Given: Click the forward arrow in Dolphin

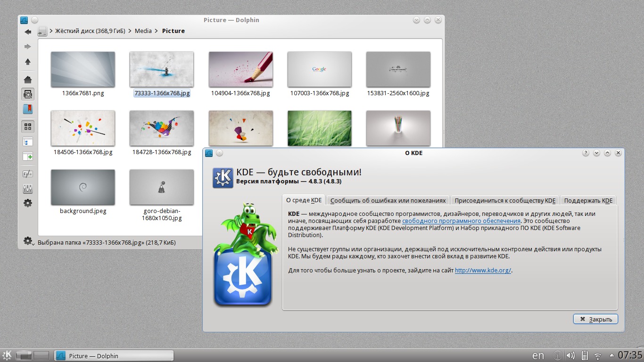Looking at the screenshot, I should tap(28, 47).
